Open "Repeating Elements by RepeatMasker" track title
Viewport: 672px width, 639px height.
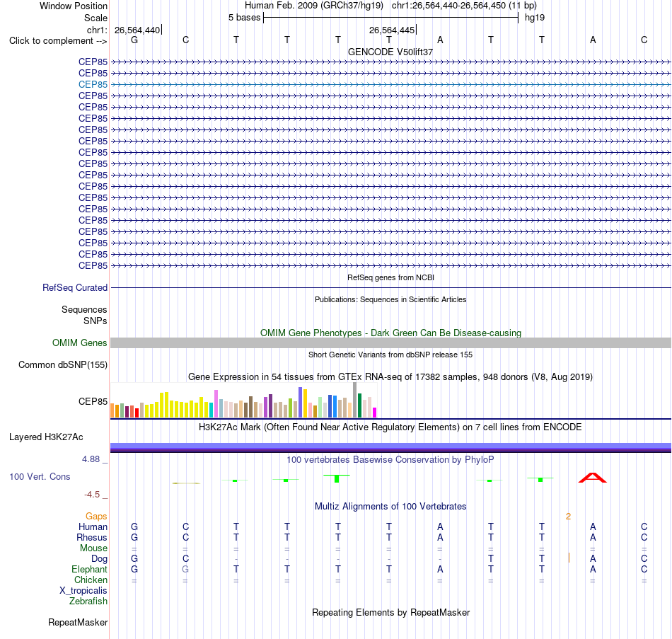point(390,613)
